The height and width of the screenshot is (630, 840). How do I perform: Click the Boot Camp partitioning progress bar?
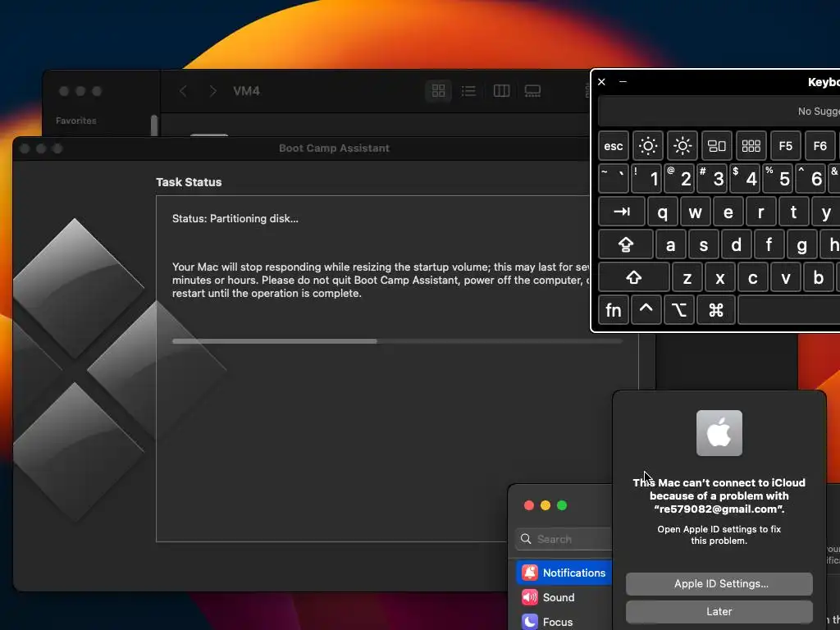[397, 341]
